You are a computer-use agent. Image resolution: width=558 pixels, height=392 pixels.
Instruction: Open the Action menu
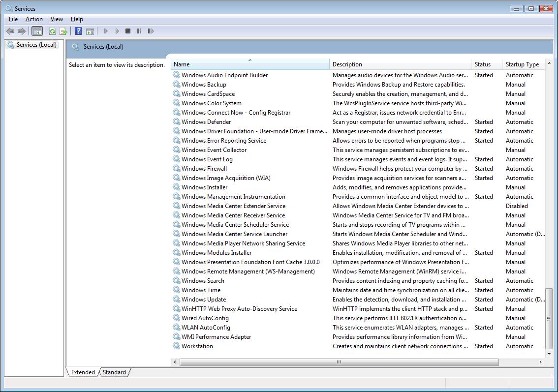(x=34, y=19)
